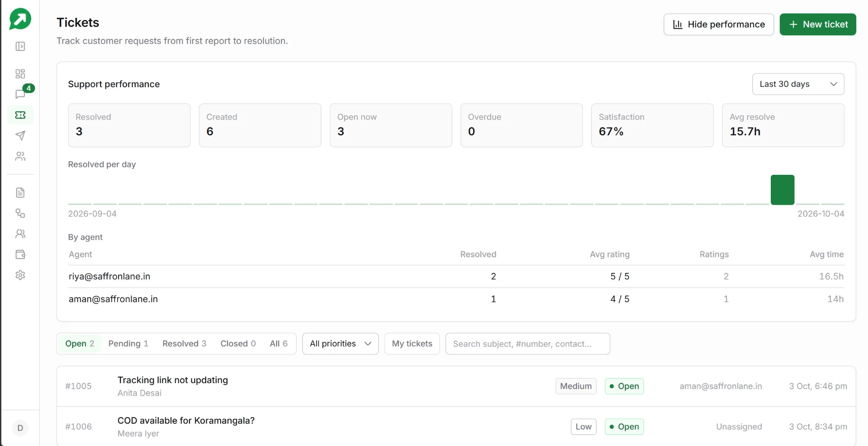Click the green resolved-per-day bar
The width and height of the screenshot is (868, 446).
click(783, 190)
